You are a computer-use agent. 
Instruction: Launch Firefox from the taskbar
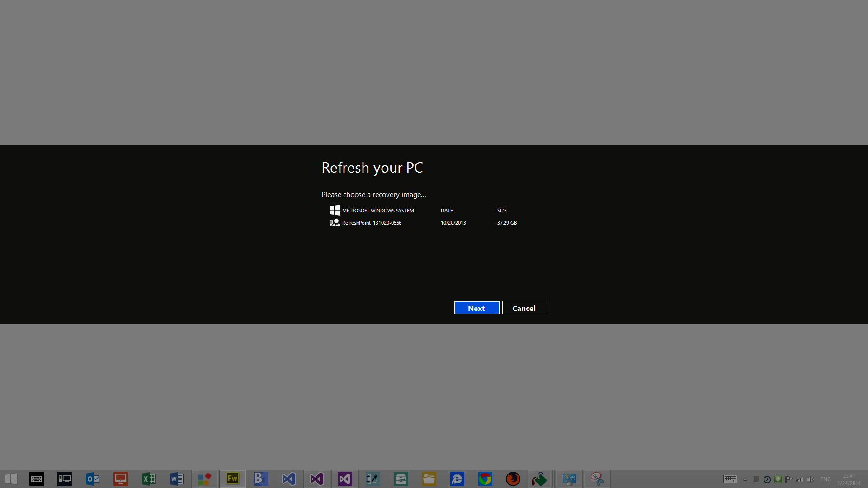point(513,479)
